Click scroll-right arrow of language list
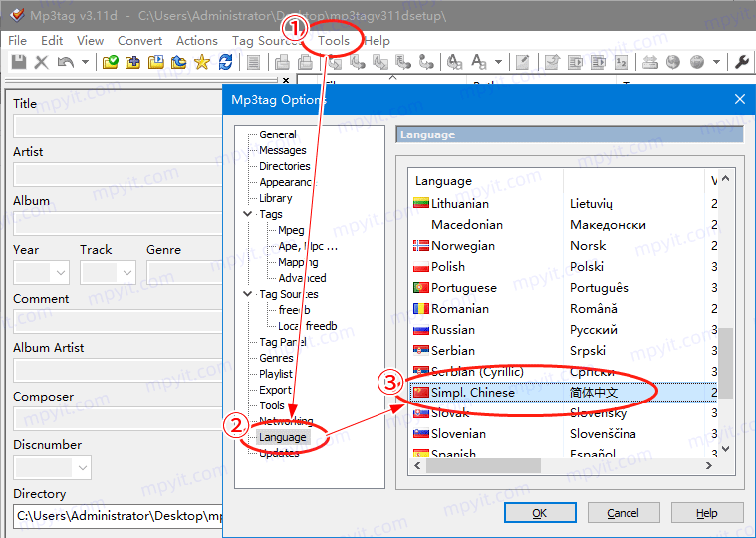 pos(709,466)
